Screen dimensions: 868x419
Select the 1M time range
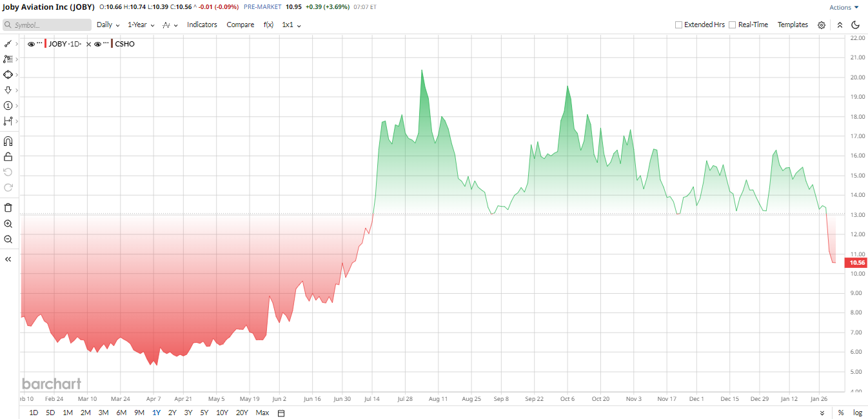68,413
